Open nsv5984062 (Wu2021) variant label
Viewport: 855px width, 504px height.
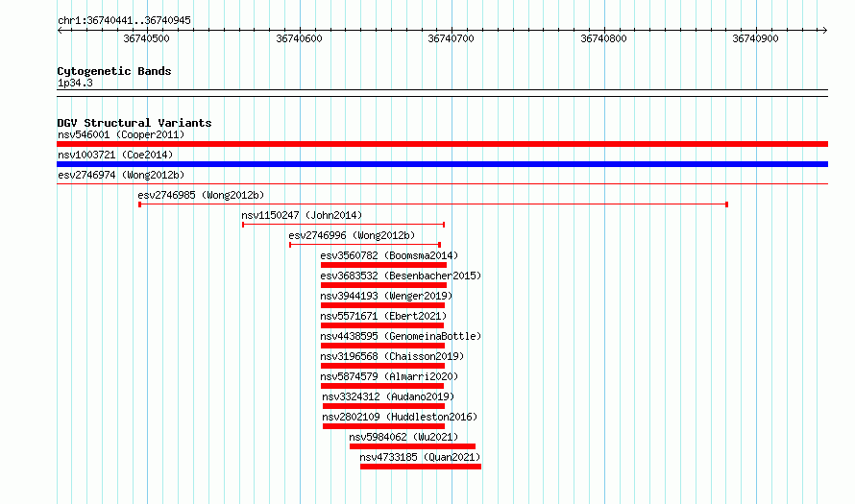[404, 437]
